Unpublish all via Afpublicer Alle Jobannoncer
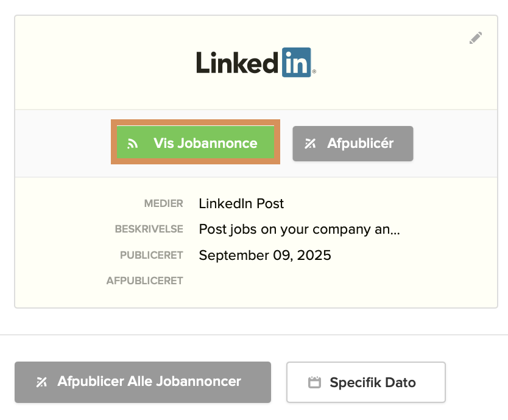 pyautogui.click(x=143, y=382)
